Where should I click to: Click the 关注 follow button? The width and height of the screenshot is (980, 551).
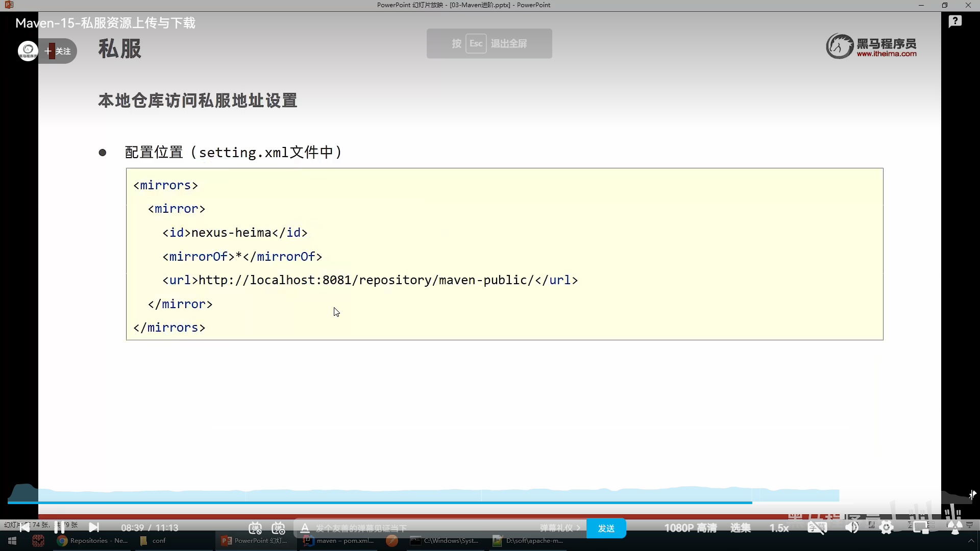pos(58,51)
